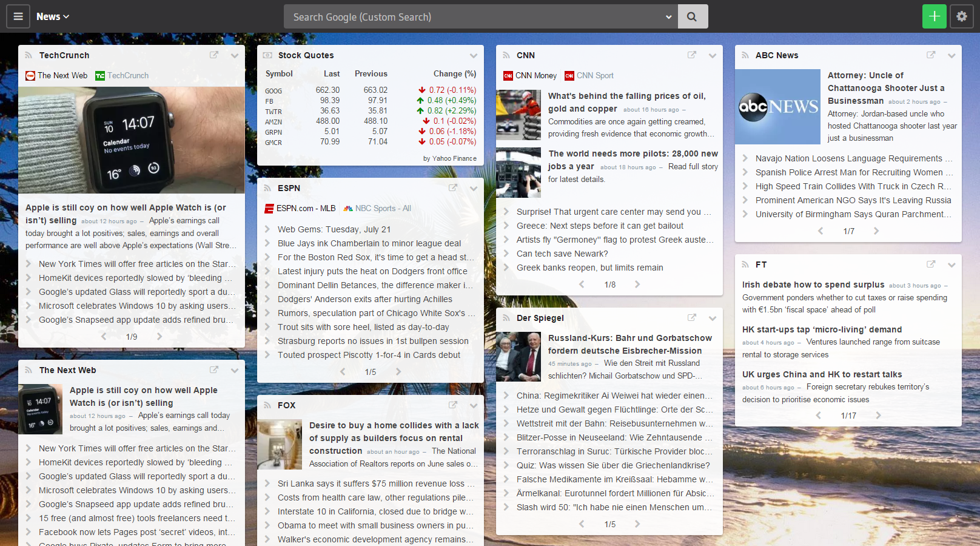Switch to NBC Sports - All tab

tap(377, 209)
